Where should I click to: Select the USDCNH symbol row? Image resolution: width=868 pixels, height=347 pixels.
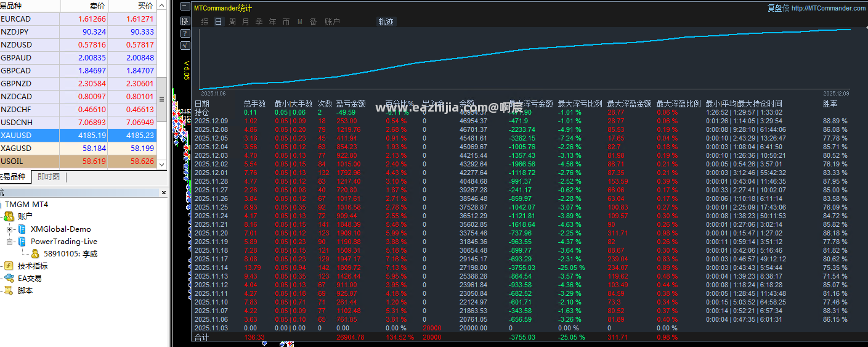tap(78, 123)
